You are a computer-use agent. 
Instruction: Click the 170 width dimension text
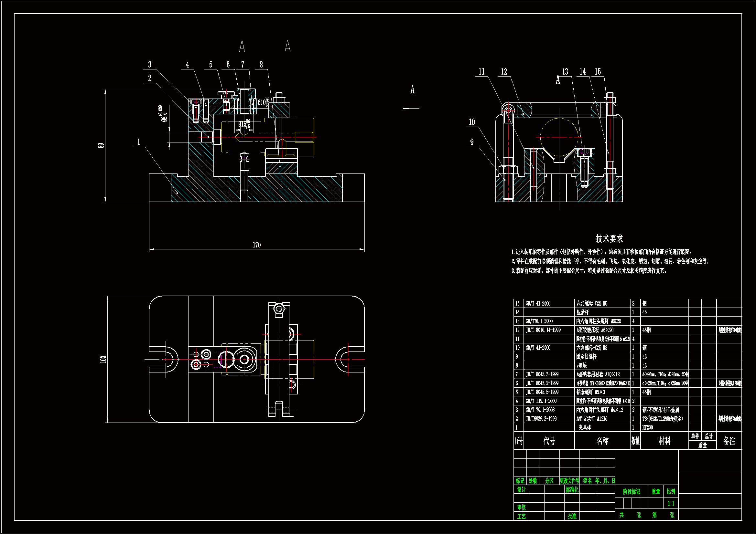[x=256, y=245]
